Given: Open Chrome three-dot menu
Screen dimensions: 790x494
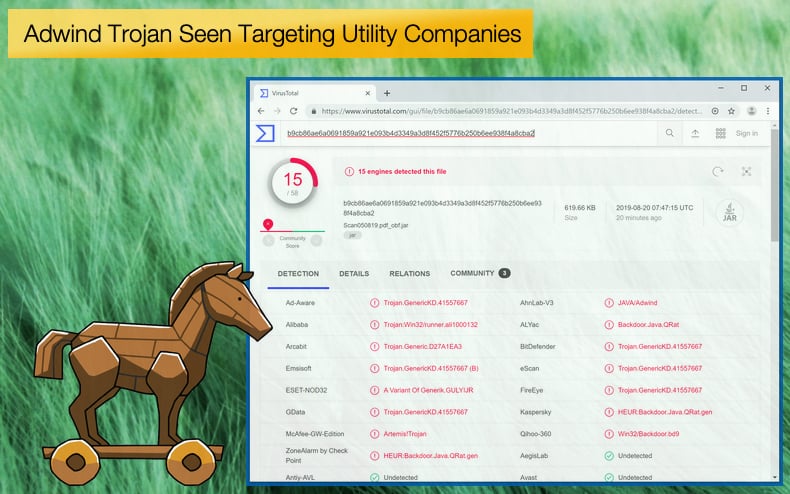Looking at the screenshot, I should pyautogui.click(x=768, y=111).
